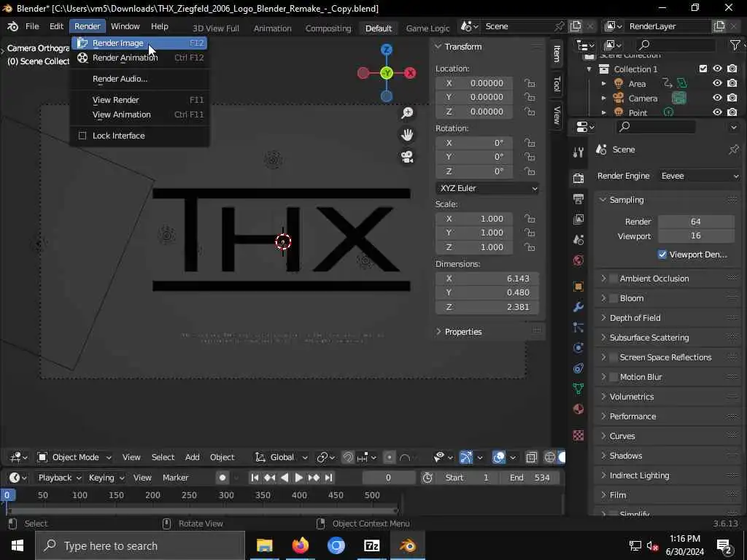Open view layer properties icon

[x=578, y=219]
